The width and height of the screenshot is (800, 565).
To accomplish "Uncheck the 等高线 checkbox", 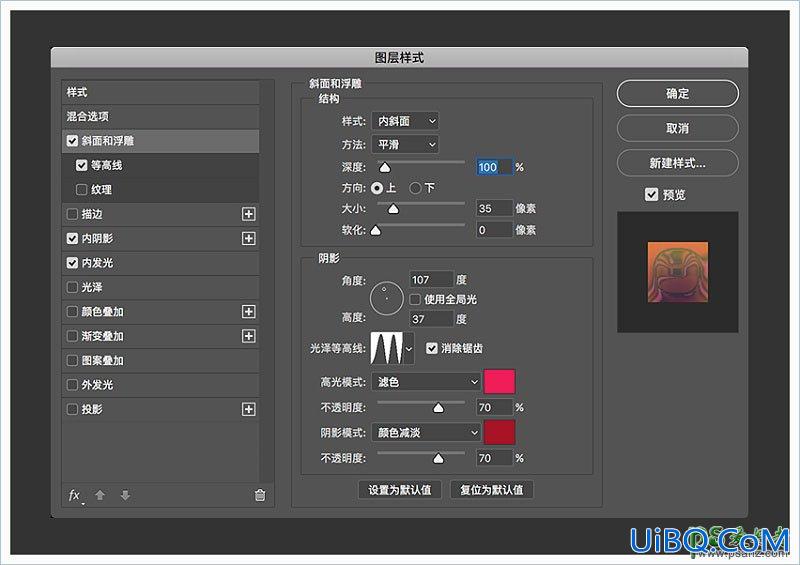I will (x=81, y=165).
